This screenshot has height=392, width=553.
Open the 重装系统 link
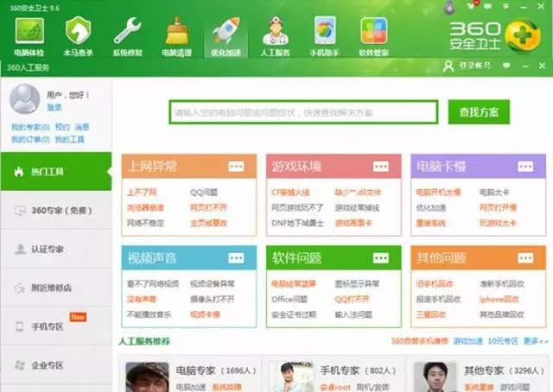(x=430, y=223)
